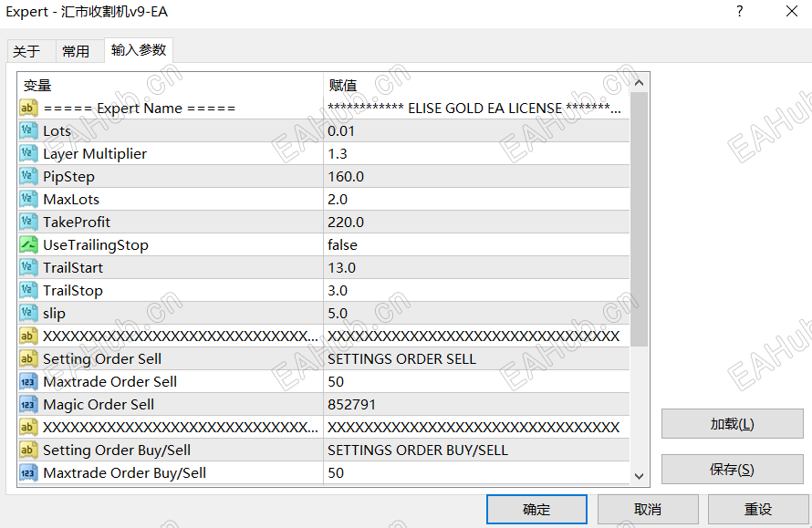Click 加载(L) to load a preset
The image size is (812, 528).
[731, 423]
